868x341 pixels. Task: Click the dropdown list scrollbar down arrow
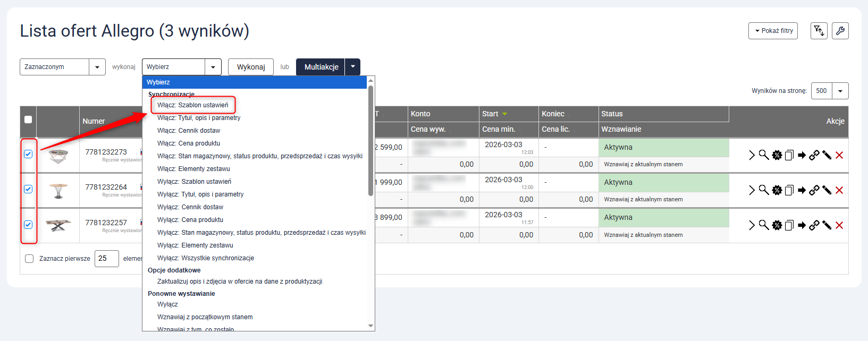pyautogui.click(x=370, y=326)
